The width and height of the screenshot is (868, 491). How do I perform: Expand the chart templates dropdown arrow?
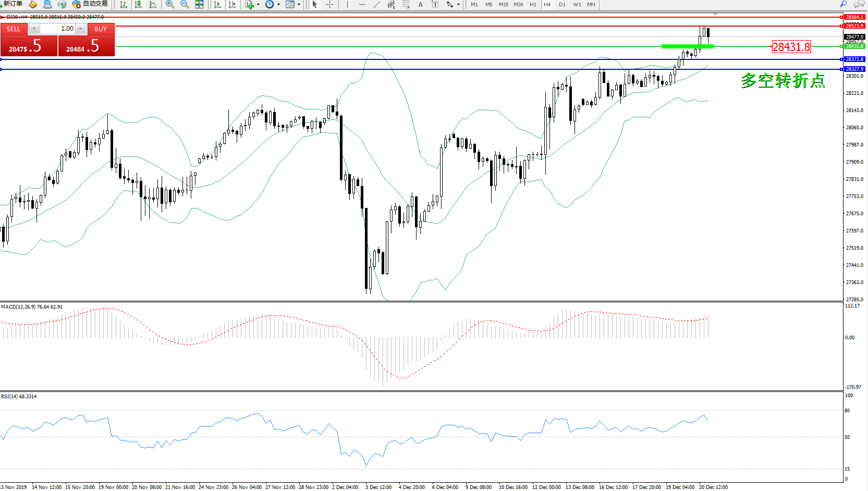[x=299, y=5]
